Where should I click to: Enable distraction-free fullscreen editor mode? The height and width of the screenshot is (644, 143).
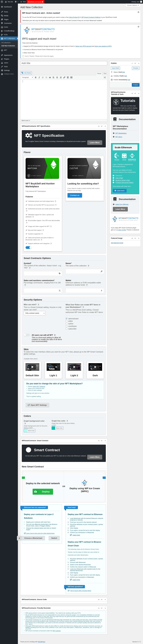point(105,78)
